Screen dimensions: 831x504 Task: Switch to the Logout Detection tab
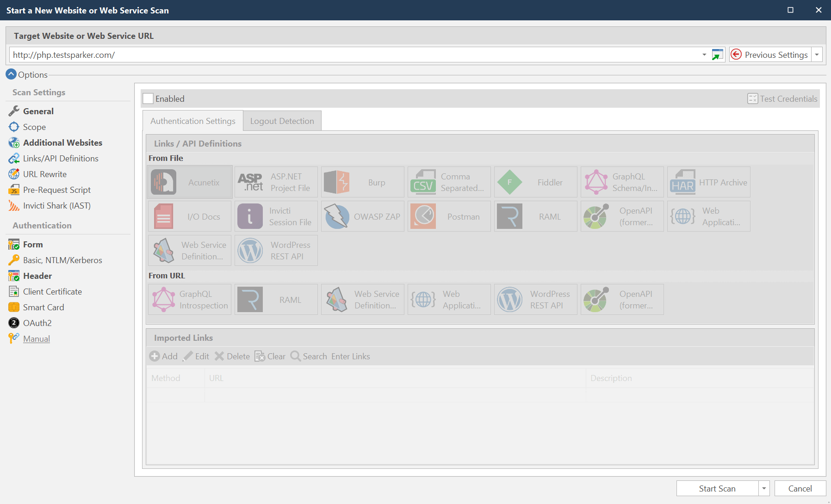pos(282,121)
